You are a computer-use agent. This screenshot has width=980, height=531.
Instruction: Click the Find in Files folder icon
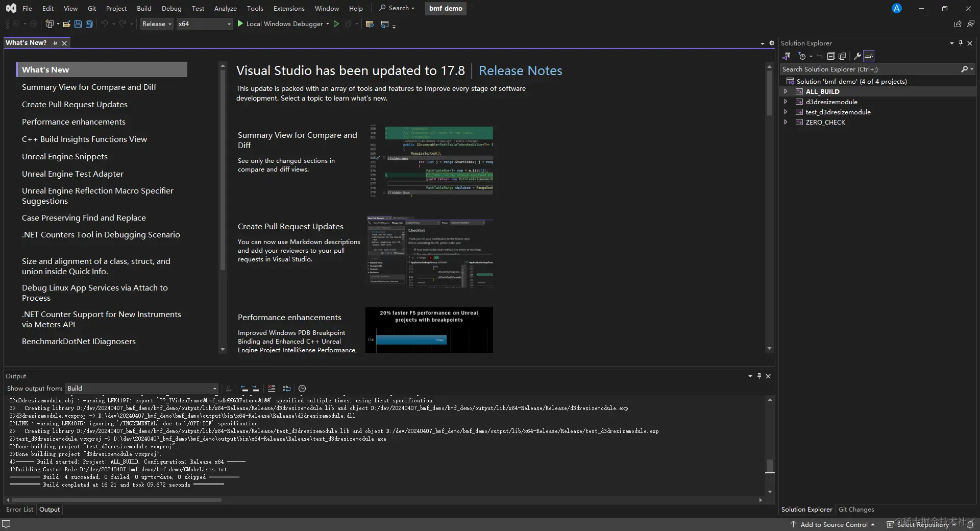click(370, 23)
